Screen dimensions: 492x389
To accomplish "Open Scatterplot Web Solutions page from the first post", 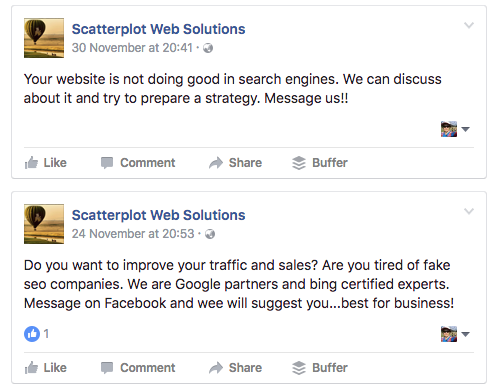I will click(x=158, y=29).
